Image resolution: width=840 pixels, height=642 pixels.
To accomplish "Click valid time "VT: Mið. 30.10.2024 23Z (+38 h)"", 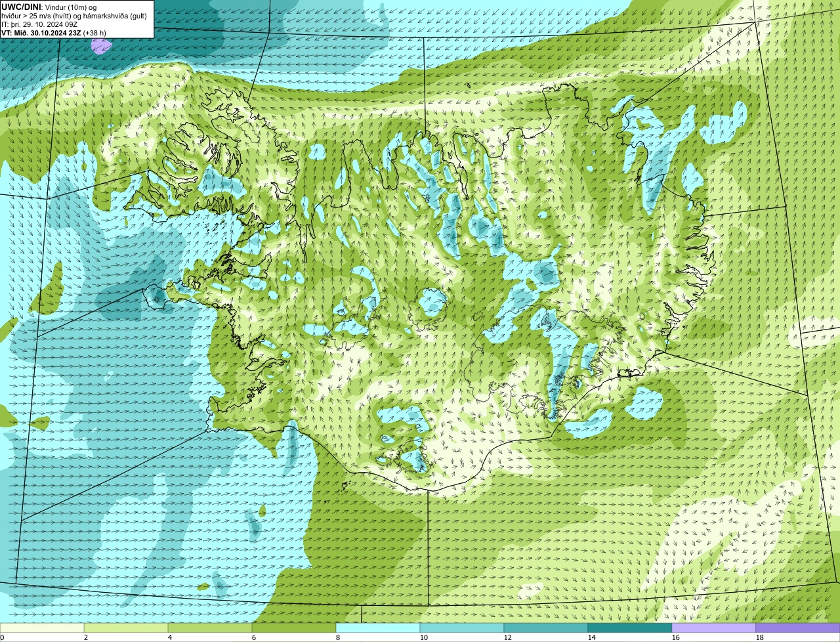I will [x=54, y=32].
